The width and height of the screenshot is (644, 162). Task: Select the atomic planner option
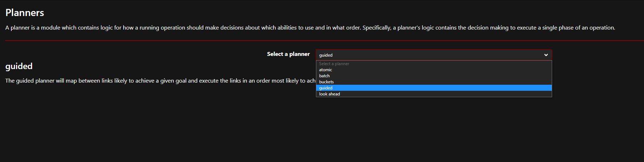[434, 70]
